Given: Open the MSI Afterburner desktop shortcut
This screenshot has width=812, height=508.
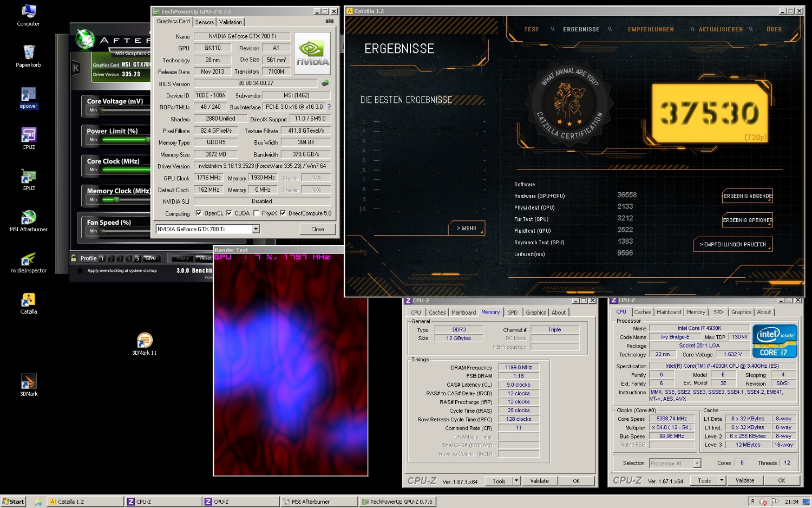Looking at the screenshot, I should pyautogui.click(x=28, y=220).
